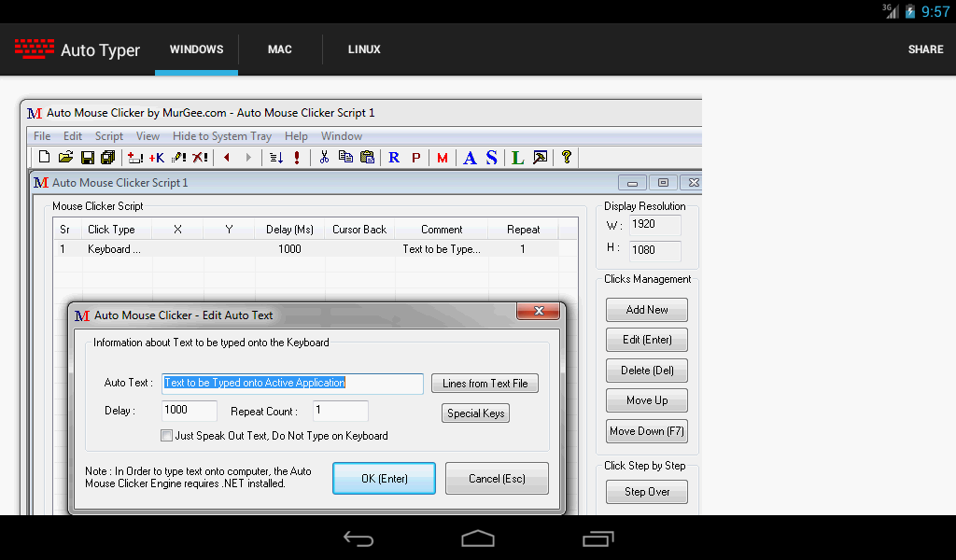Click the Special Keys button
This screenshot has height=560, width=956.
pos(475,413)
